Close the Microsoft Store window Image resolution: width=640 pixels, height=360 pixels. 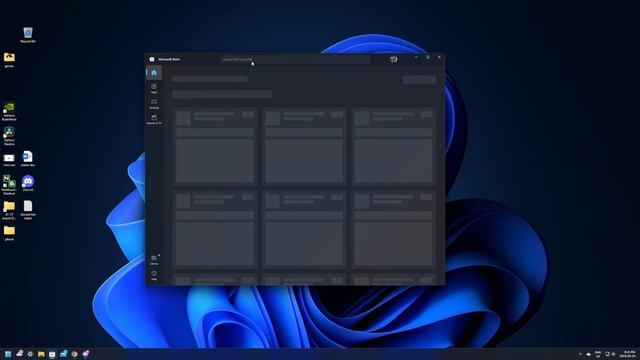(x=439, y=57)
